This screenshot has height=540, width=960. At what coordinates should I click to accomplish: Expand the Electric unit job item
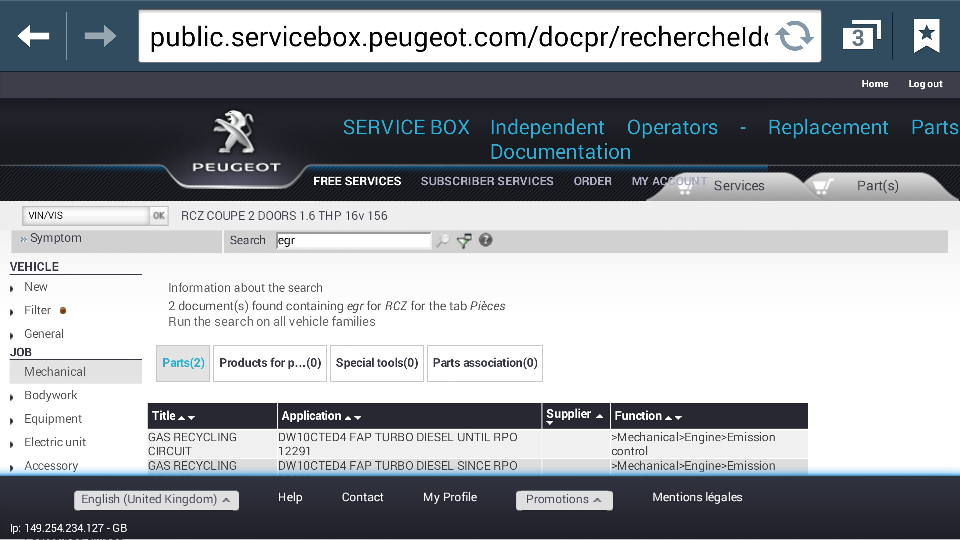click(x=54, y=442)
